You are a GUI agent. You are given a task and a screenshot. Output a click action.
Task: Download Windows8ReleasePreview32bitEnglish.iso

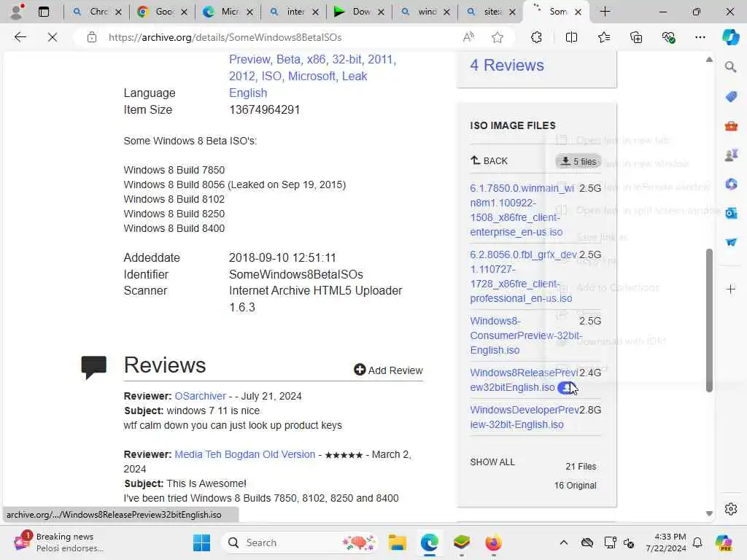tap(523, 380)
